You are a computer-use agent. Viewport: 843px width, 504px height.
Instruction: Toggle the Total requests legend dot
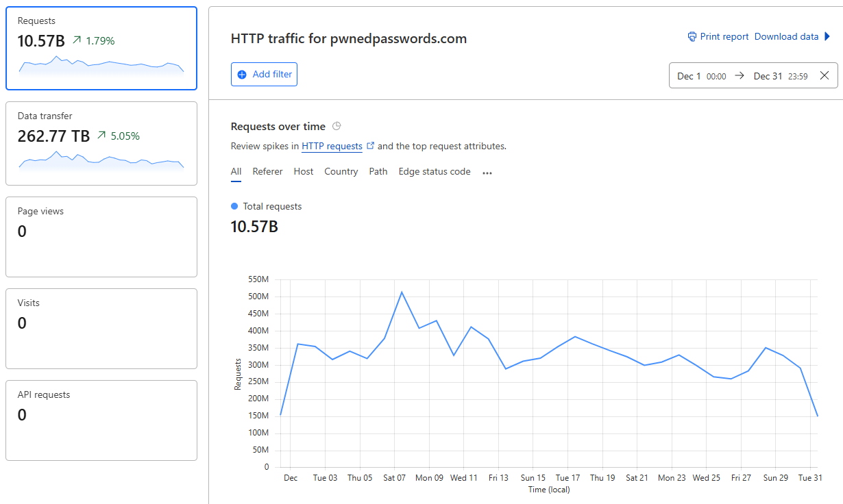[x=234, y=206]
